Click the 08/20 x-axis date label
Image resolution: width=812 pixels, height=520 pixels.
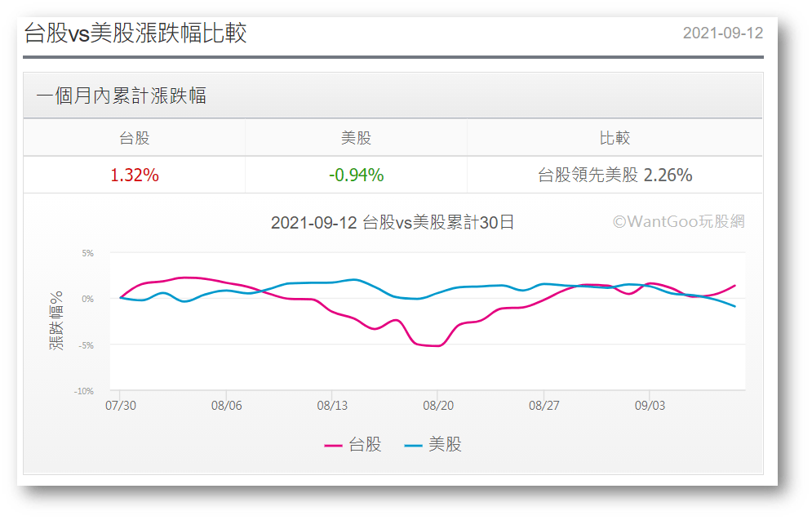[437, 405]
